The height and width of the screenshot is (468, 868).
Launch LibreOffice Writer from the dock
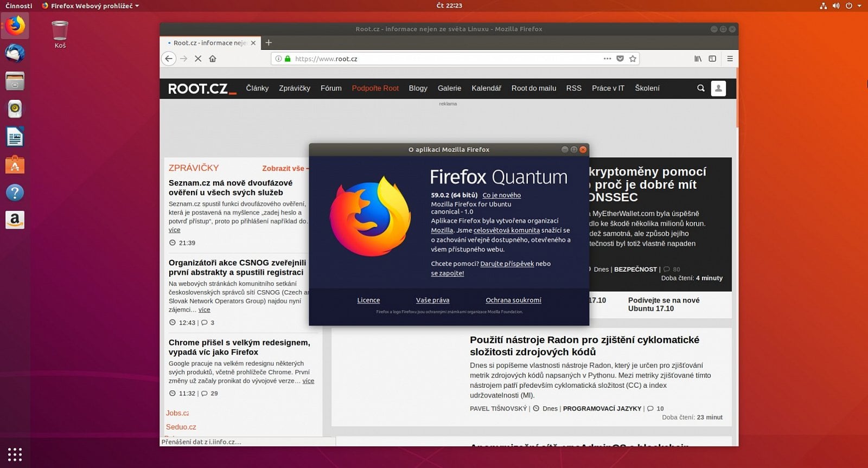click(x=15, y=137)
